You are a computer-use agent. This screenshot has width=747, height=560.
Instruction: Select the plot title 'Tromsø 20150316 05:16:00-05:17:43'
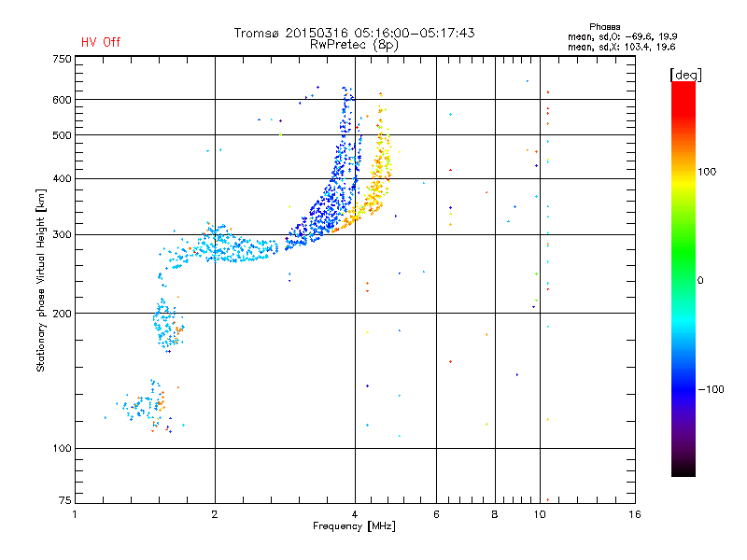coord(354,33)
